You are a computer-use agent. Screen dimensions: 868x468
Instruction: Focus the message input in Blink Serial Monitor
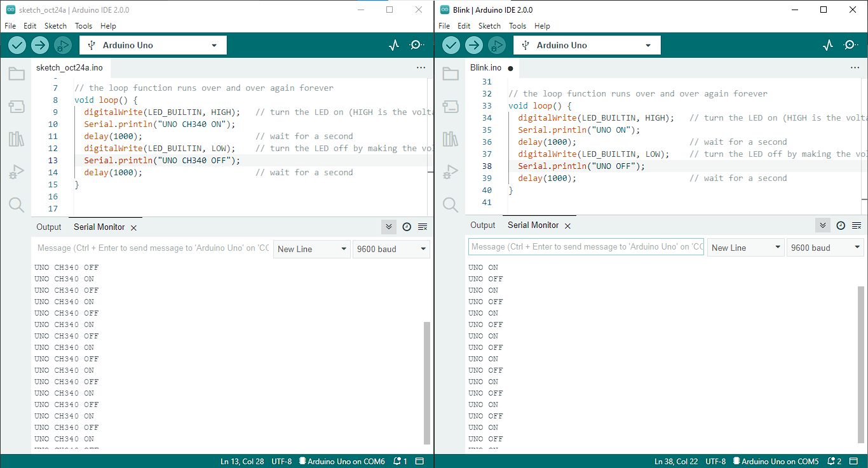(x=586, y=247)
